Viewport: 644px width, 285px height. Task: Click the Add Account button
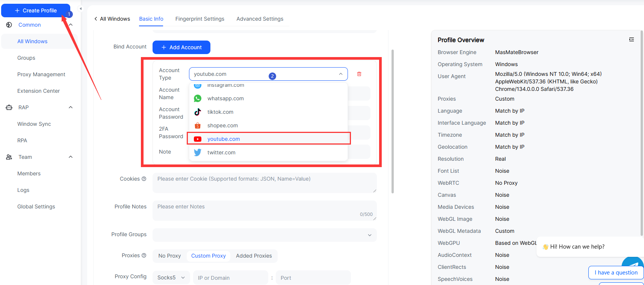point(181,47)
